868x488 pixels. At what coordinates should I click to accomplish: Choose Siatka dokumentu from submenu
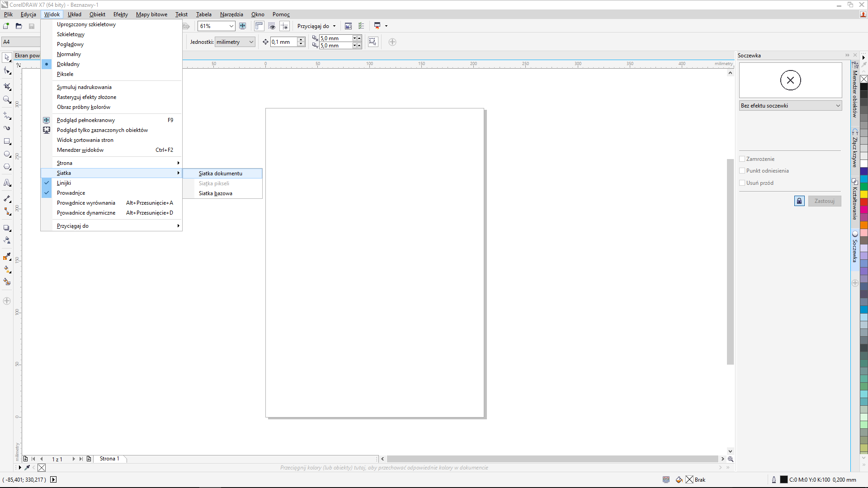point(221,174)
